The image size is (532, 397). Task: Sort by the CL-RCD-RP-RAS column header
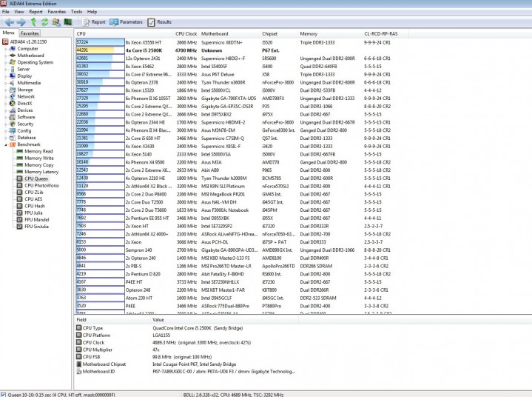click(x=385, y=33)
